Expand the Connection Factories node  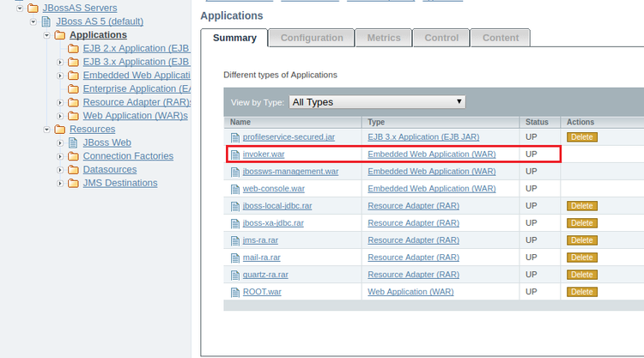point(60,156)
